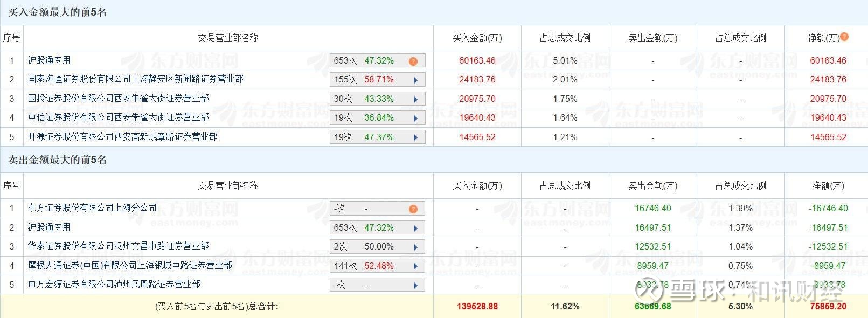This screenshot has width=868, height=318.
Task: Expand arrow for 开源证券西安高新成章路 row
Action: (x=415, y=138)
